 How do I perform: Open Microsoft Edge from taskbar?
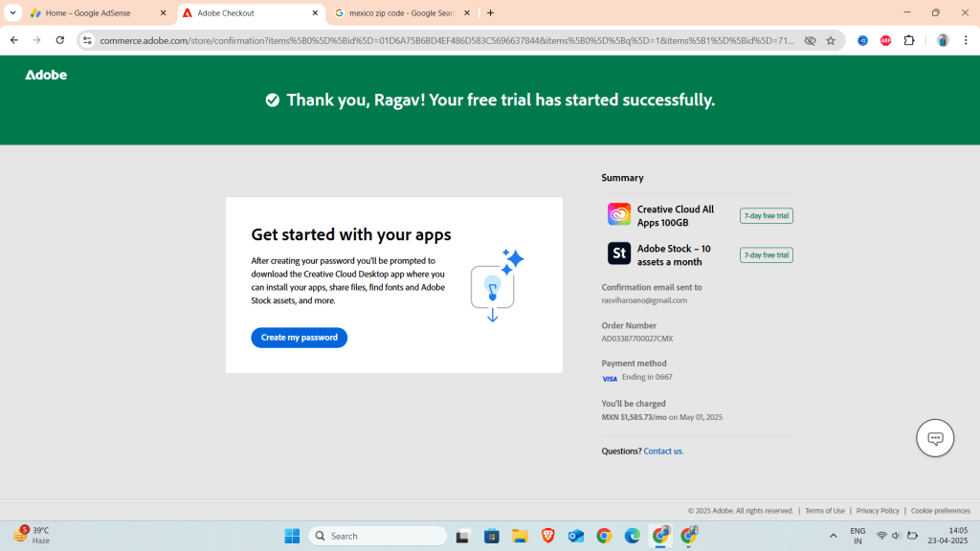632,536
